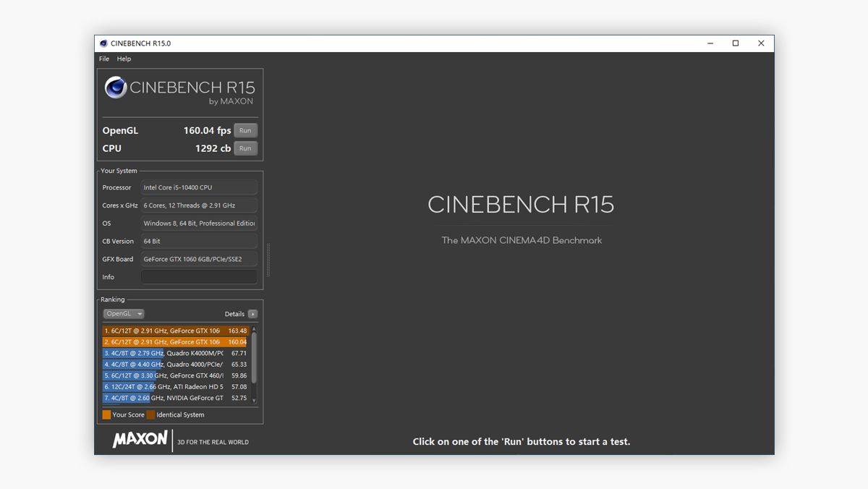Click the orange Your Score legend swatch
This screenshot has width=868, height=489.
106,415
